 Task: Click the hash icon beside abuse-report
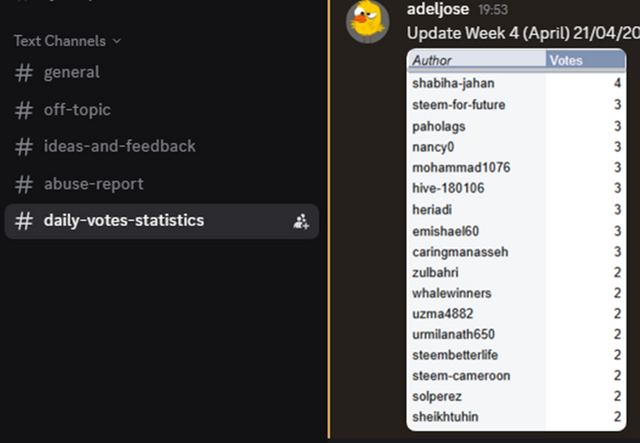(24, 184)
